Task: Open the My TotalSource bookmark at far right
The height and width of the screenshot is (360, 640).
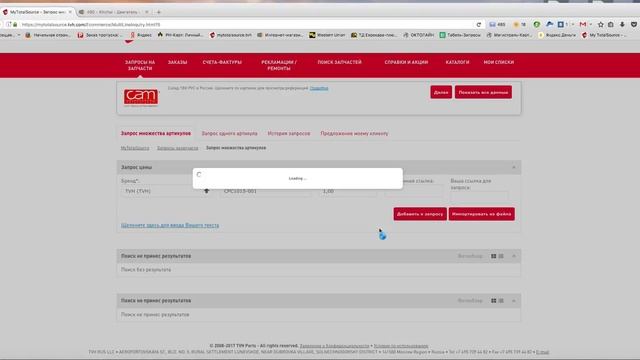Action: pyautogui.click(x=603, y=35)
